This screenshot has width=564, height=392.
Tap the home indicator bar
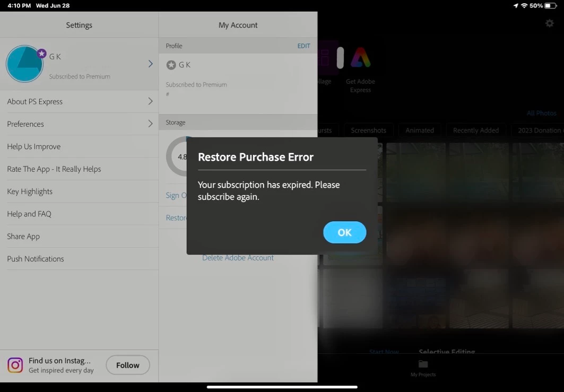[282, 387]
